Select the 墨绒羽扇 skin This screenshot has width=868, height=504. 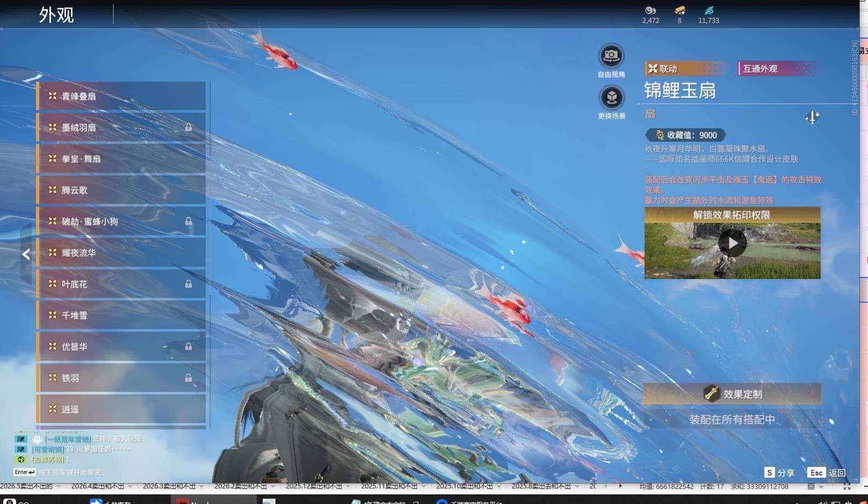coord(121,127)
